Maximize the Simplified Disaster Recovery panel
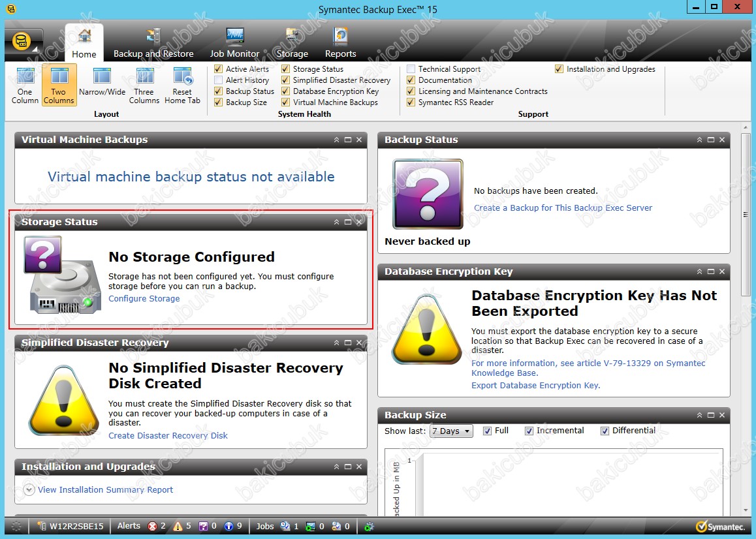The image size is (756, 539). (348, 343)
